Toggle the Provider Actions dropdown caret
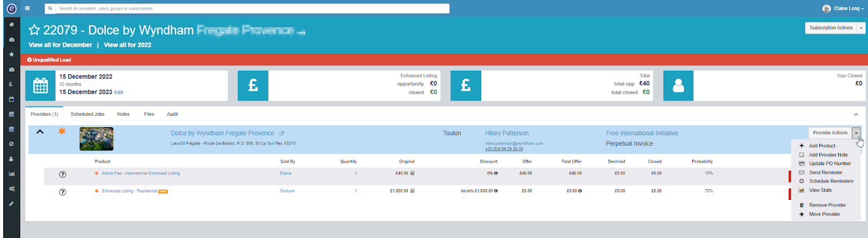Image resolution: width=868 pixels, height=238 pixels. pyautogui.click(x=856, y=133)
